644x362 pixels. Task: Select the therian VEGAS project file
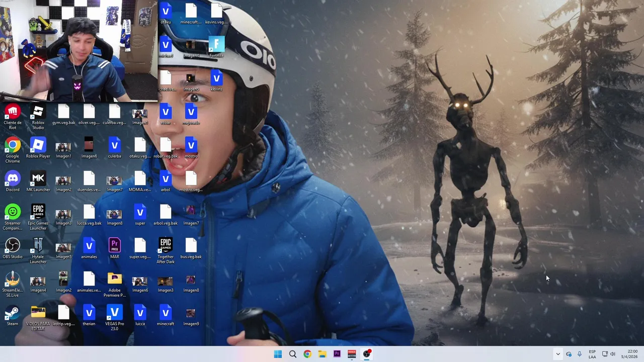pos(89,316)
